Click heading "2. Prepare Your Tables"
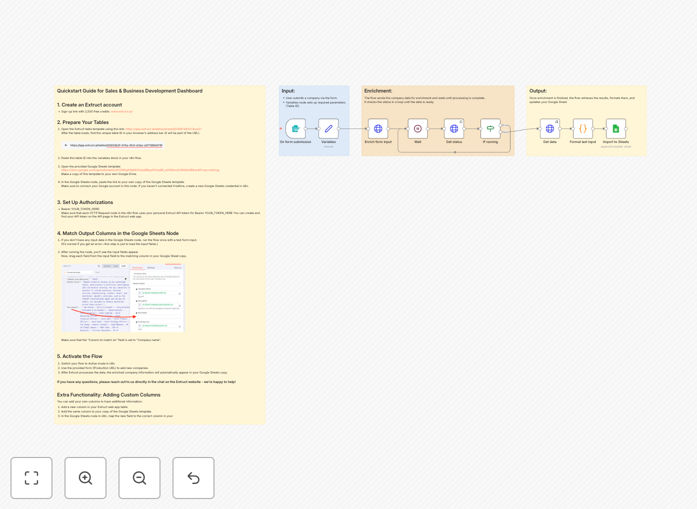Screen dimensions: 697x509 point(83,122)
